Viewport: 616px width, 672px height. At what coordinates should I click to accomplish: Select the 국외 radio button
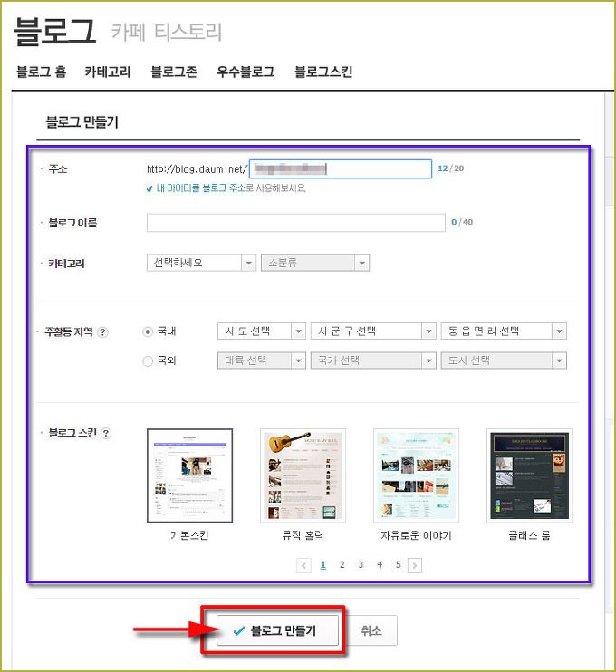click(148, 360)
